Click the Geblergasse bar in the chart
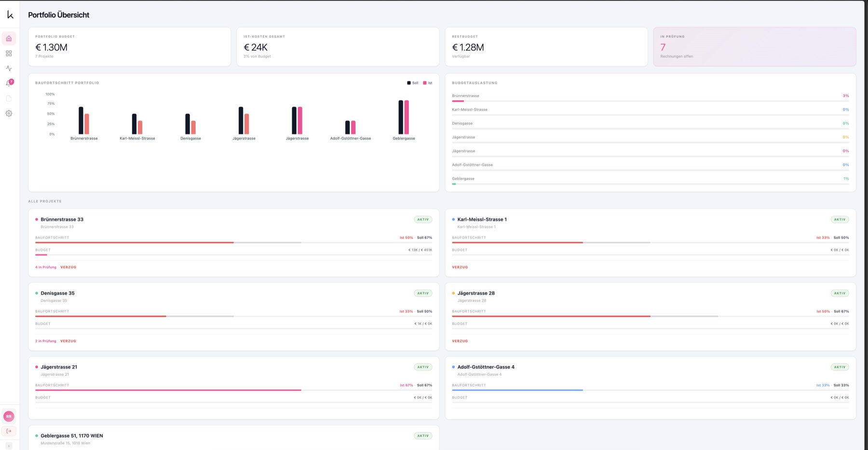868x450 pixels. pos(404,117)
